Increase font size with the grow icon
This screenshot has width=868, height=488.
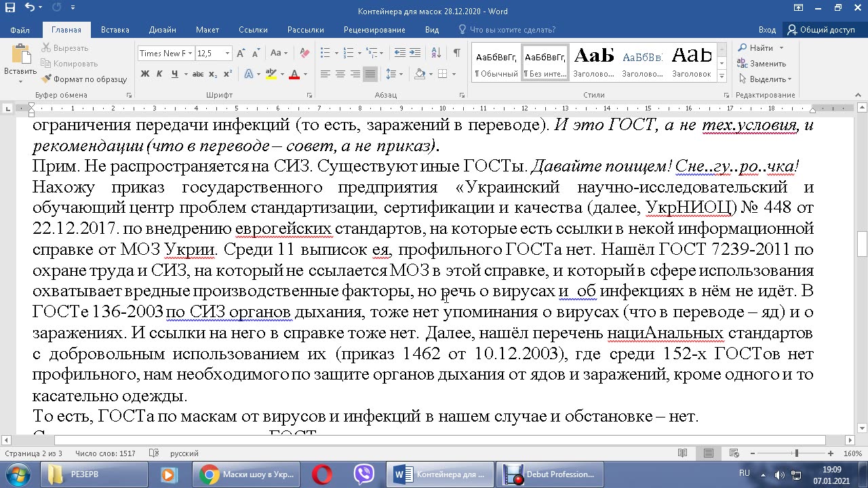pyautogui.click(x=242, y=53)
